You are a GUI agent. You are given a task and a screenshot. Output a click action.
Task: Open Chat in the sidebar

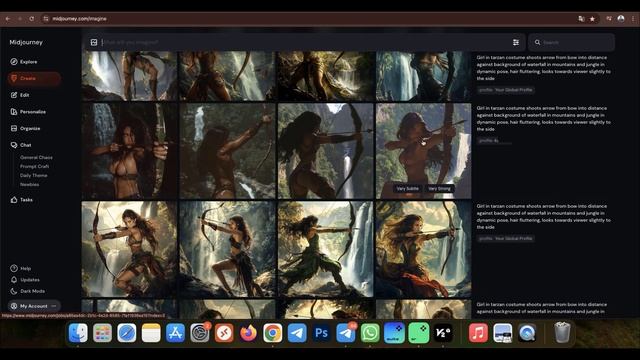pos(21,145)
